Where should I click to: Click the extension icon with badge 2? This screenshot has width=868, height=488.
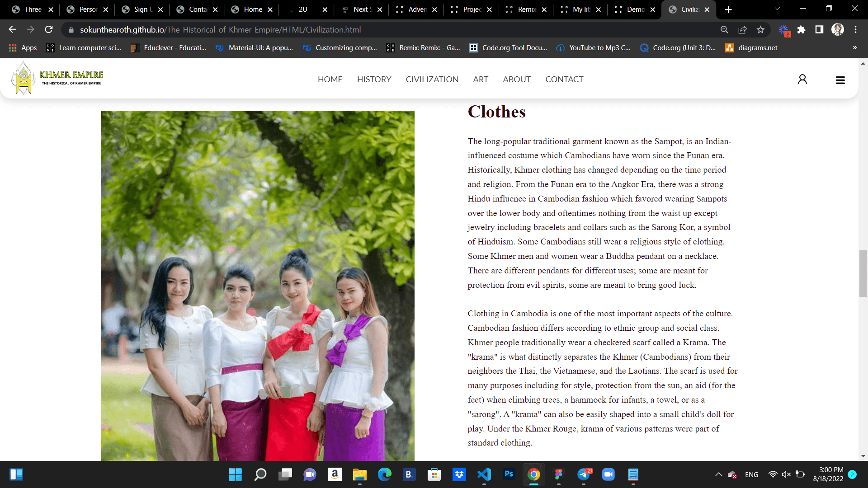click(784, 30)
